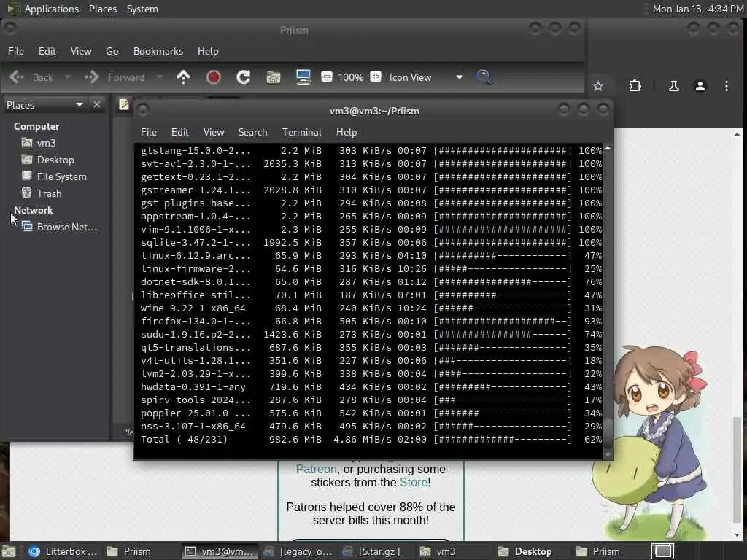Open browser profile icon

tap(700, 86)
